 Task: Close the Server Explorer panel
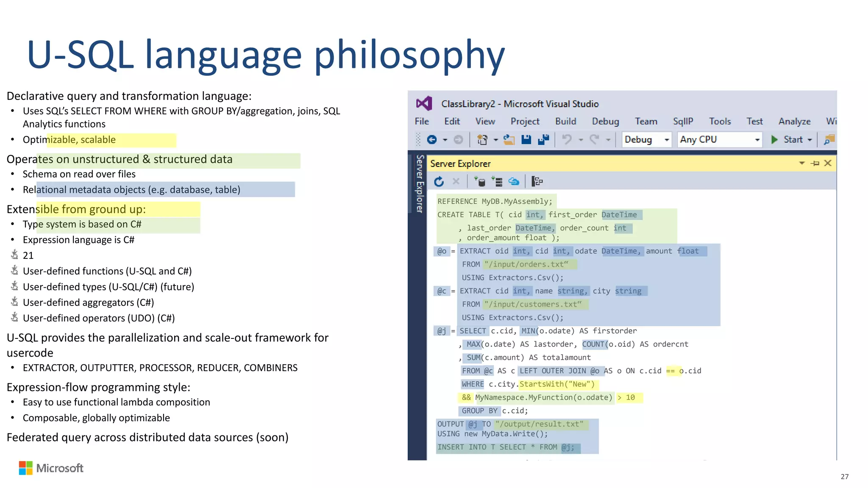828,163
